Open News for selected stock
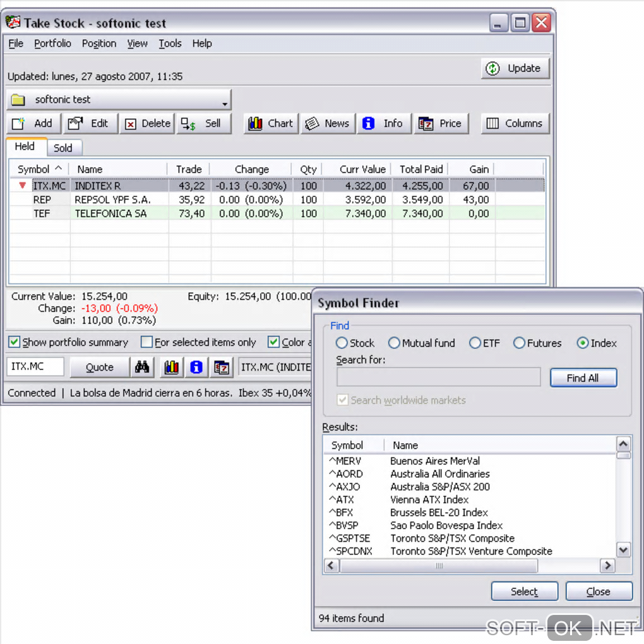 tap(328, 124)
